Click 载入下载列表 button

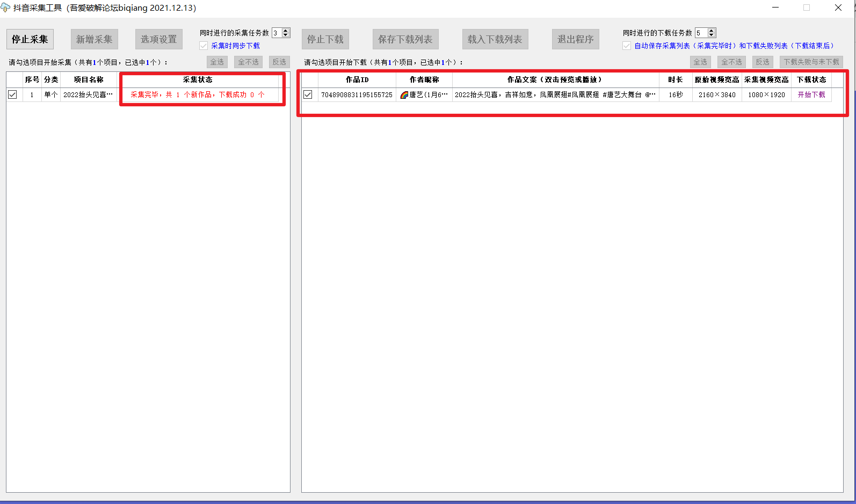495,39
